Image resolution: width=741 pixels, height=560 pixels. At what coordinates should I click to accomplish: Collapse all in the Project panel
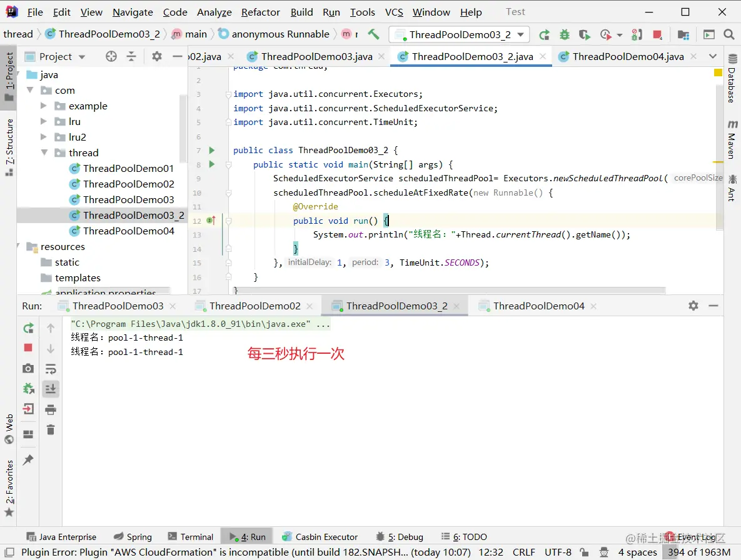coord(131,57)
